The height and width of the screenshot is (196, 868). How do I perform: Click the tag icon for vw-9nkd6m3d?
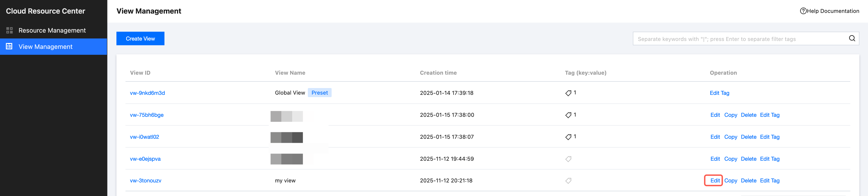[568, 93]
